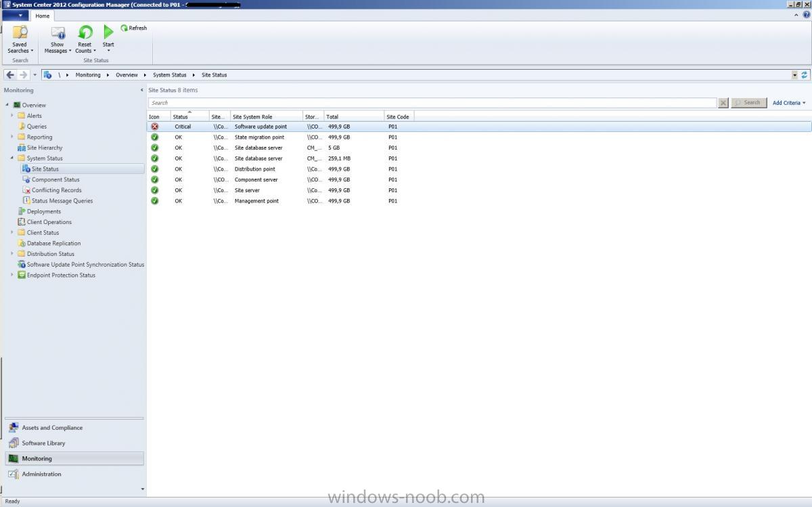Select the Software update point role cell

pos(261,127)
